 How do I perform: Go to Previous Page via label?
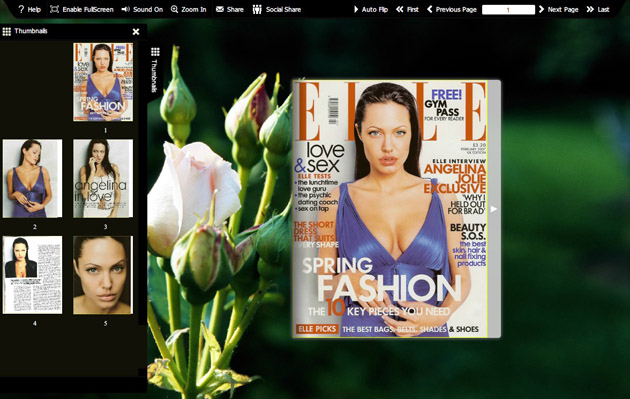click(x=456, y=9)
